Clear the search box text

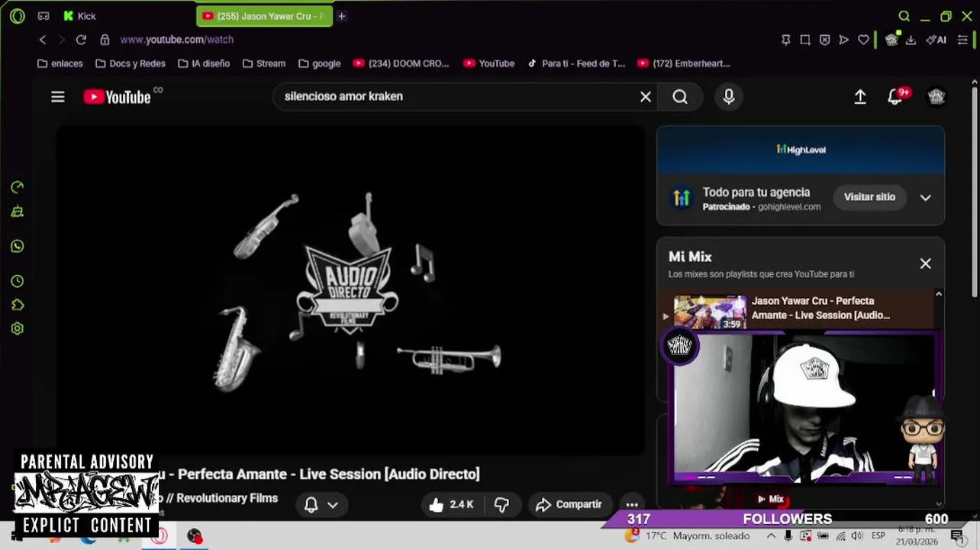[x=646, y=96]
